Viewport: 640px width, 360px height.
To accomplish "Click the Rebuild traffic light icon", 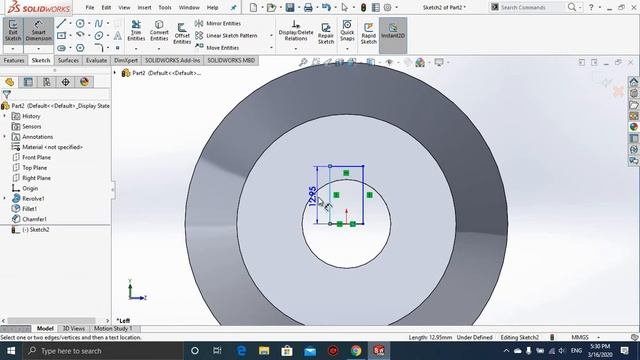I will (x=363, y=7).
